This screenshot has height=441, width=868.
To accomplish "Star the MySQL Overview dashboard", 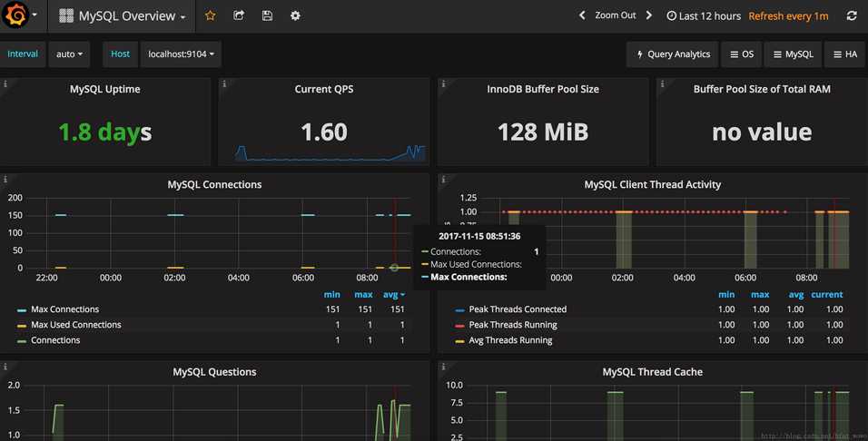I will click(x=211, y=15).
